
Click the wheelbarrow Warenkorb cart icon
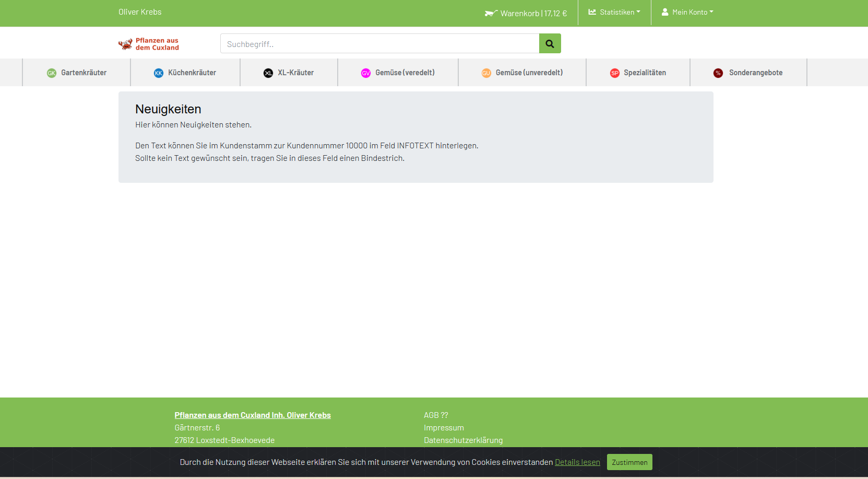[491, 13]
